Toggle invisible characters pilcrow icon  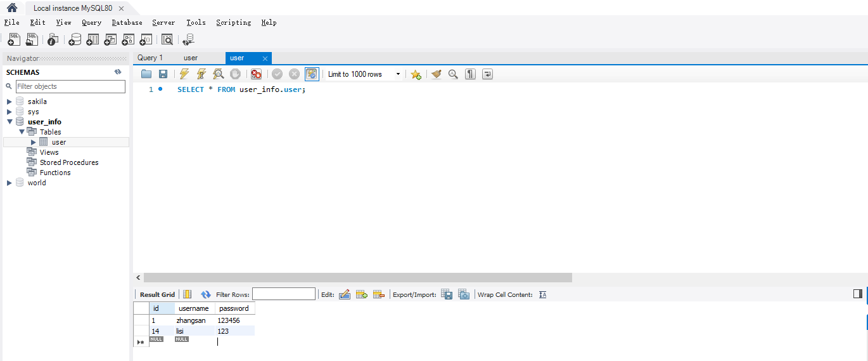470,74
